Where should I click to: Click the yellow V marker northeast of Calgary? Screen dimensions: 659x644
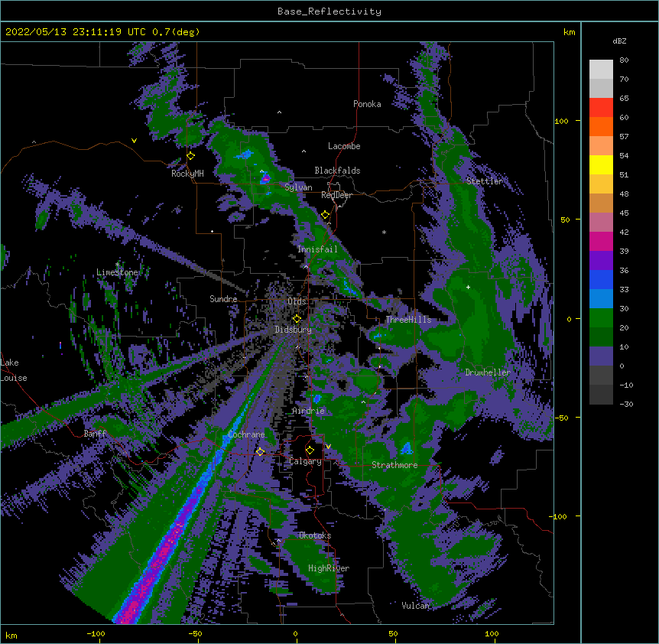pyautogui.click(x=328, y=447)
